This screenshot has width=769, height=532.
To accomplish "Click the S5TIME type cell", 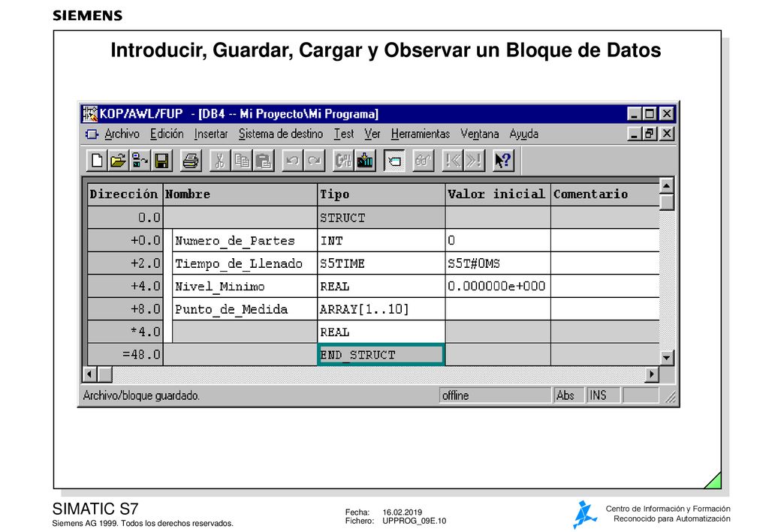I will (x=381, y=263).
